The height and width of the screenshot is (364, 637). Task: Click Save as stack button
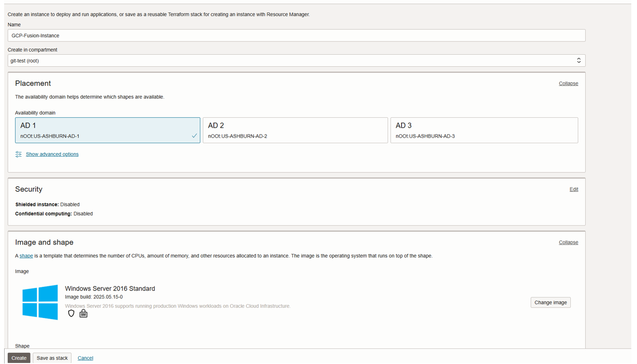52,358
